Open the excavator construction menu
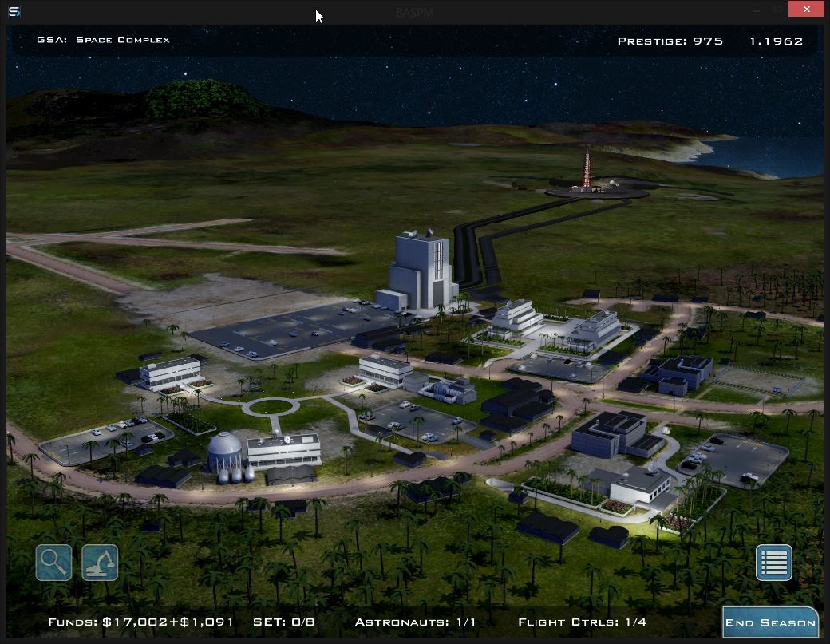Image resolution: width=830 pixels, height=644 pixels. (100, 562)
